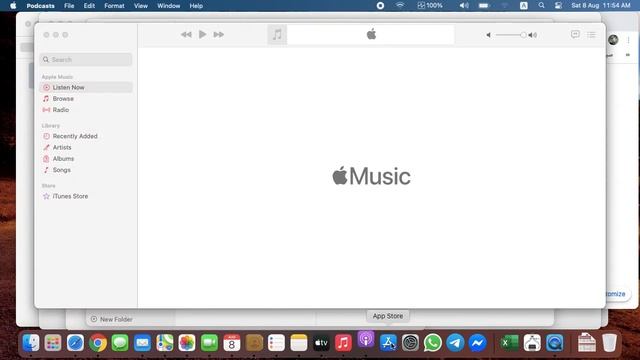
Task: Open Reminders from the Dock
Action: pyautogui.click(x=276, y=343)
